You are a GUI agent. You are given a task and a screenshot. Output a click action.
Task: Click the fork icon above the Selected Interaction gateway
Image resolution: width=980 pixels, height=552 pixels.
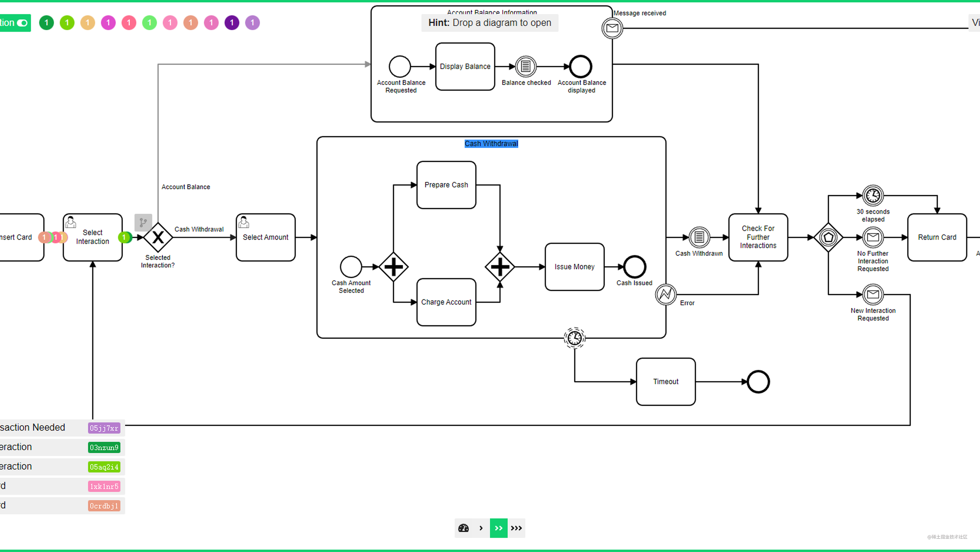(143, 223)
